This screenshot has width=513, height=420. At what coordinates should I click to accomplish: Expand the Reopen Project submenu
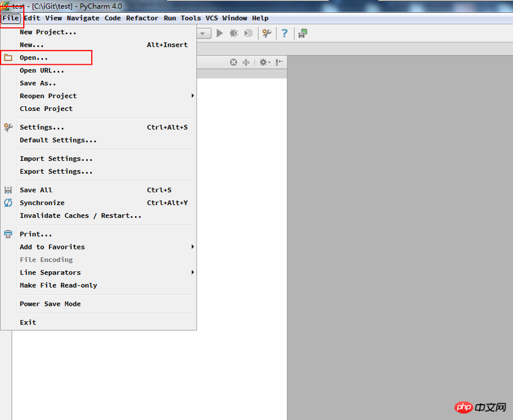[x=98, y=96]
